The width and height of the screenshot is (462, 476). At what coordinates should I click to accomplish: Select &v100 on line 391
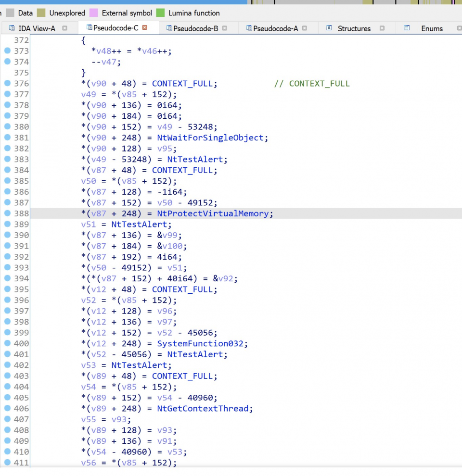(x=169, y=246)
